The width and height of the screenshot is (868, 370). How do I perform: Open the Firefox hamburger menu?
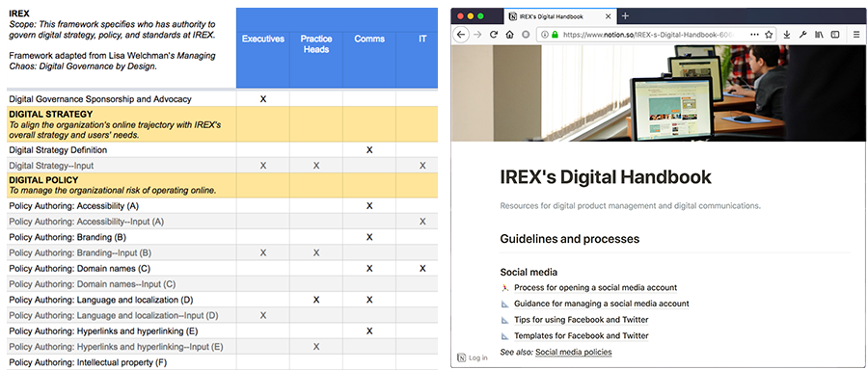pos(856,35)
